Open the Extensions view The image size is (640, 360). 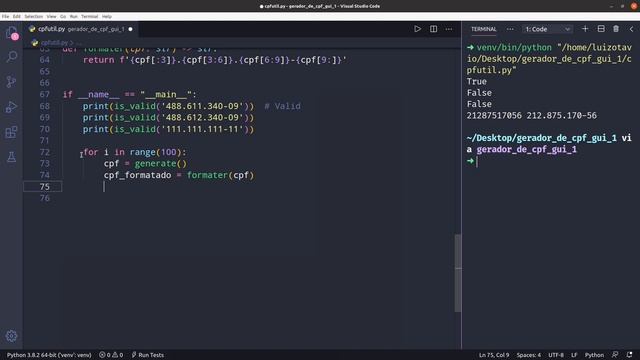(11, 132)
